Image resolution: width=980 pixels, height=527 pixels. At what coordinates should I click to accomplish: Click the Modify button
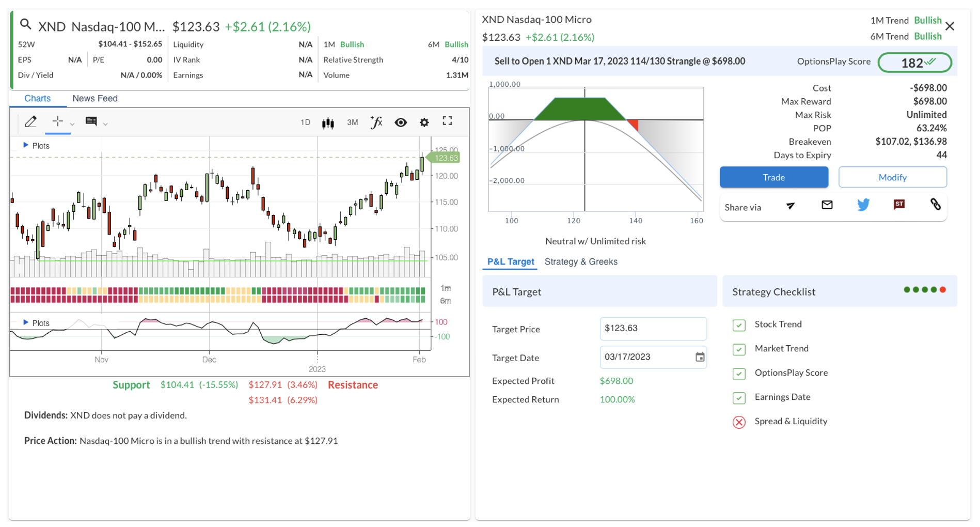click(893, 177)
